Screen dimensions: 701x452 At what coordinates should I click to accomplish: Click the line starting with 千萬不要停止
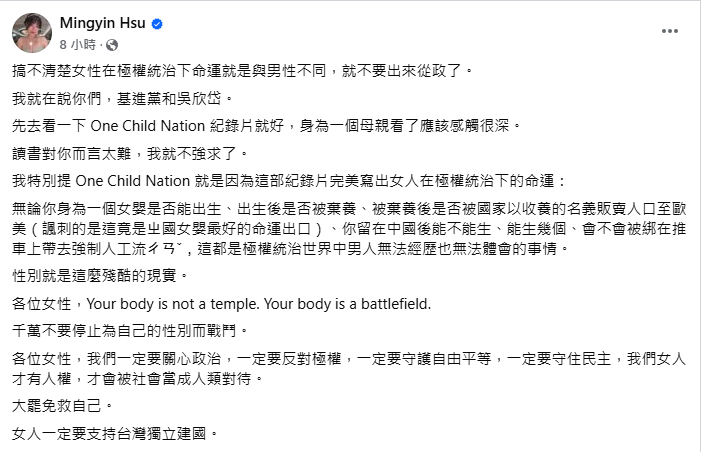pyautogui.click(x=130, y=331)
